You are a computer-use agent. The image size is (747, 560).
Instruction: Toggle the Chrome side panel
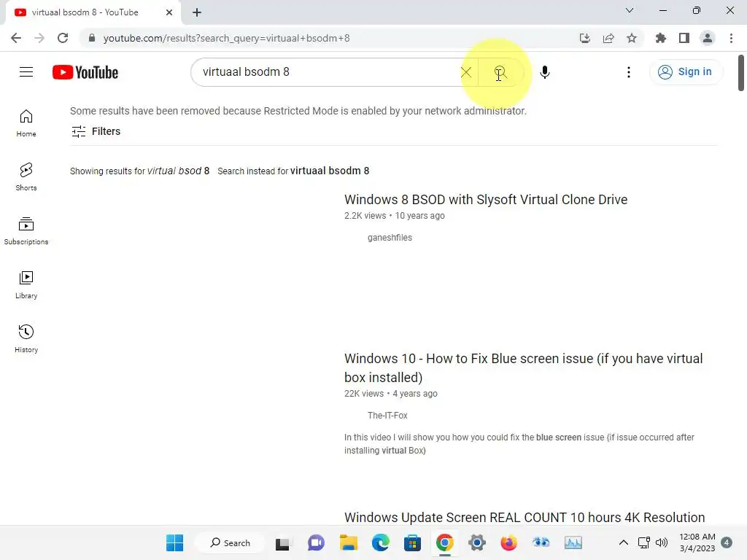point(684,38)
